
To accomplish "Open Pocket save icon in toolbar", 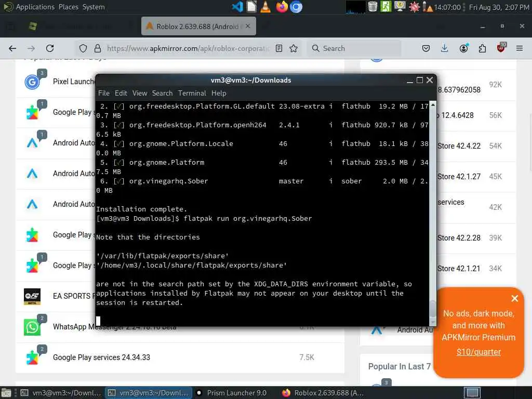I will pyautogui.click(x=426, y=48).
